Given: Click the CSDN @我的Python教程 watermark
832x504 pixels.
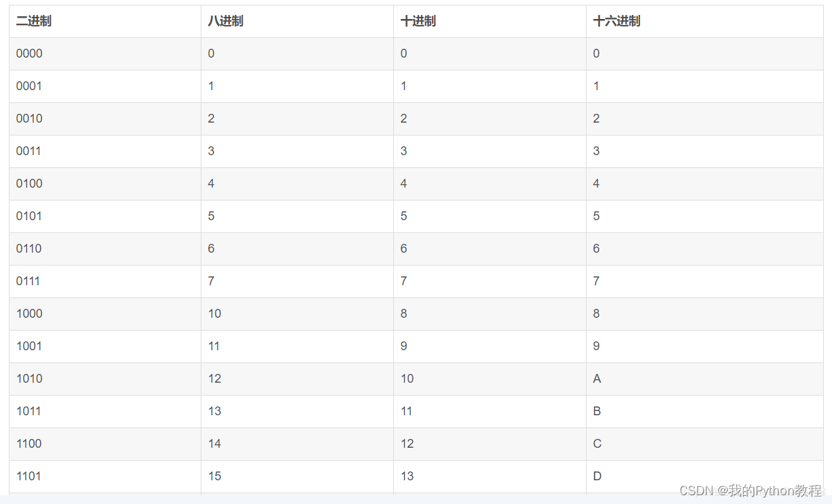Looking at the screenshot, I should coord(751,490).
